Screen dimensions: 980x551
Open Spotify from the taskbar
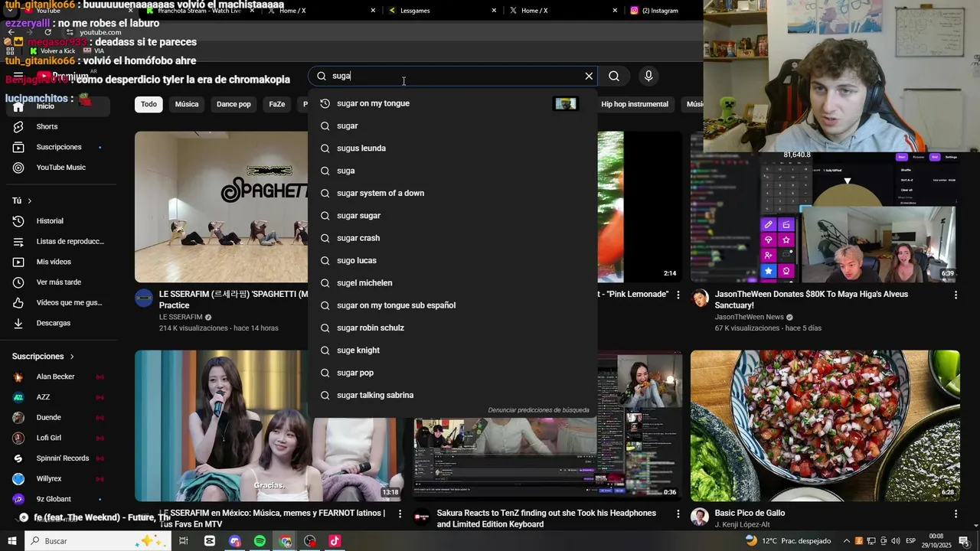260,541
